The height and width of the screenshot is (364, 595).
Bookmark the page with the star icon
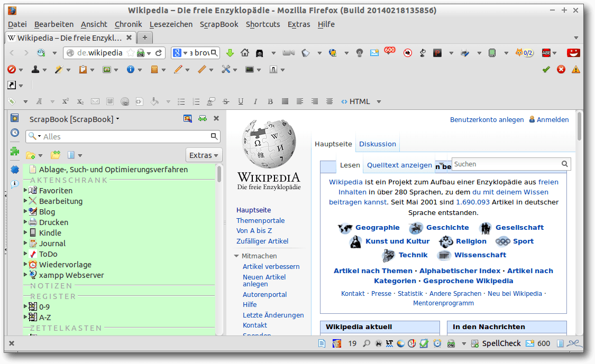pyautogui.click(x=131, y=53)
